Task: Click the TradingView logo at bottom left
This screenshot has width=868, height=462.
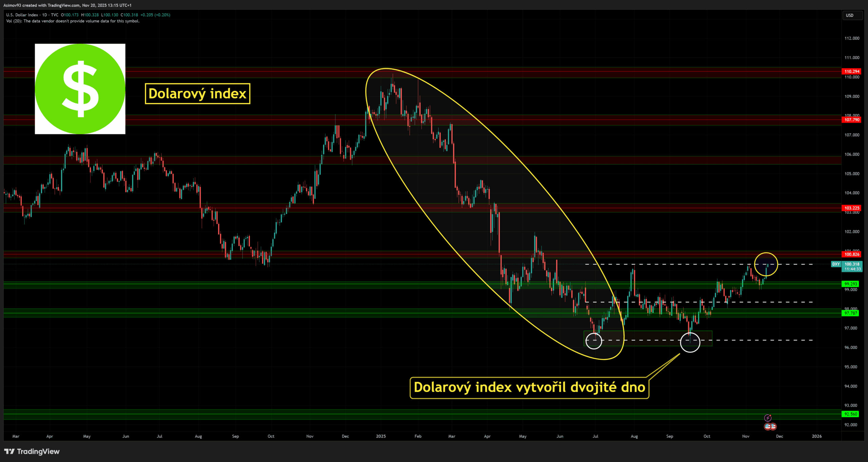Action: point(32,451)
